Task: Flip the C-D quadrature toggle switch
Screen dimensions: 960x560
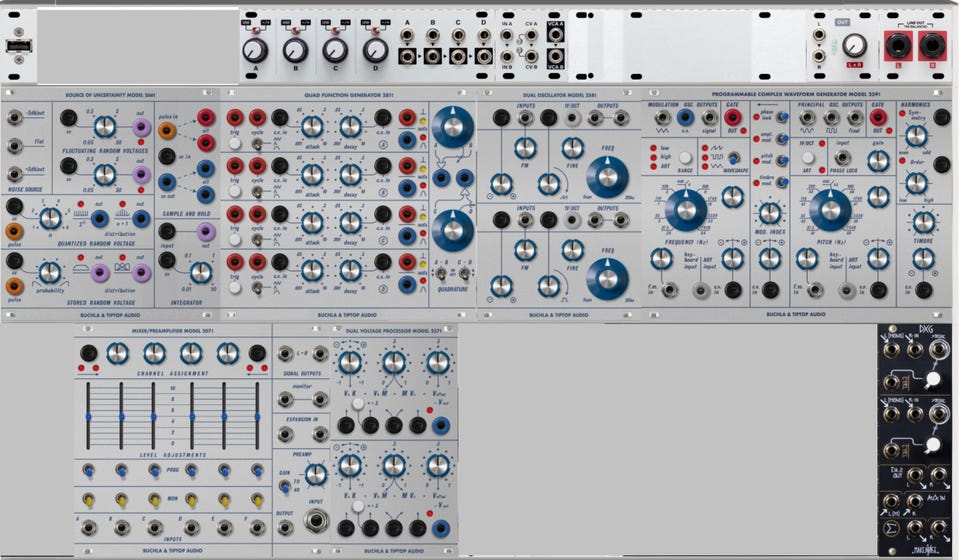Action: tap(465, 273)
